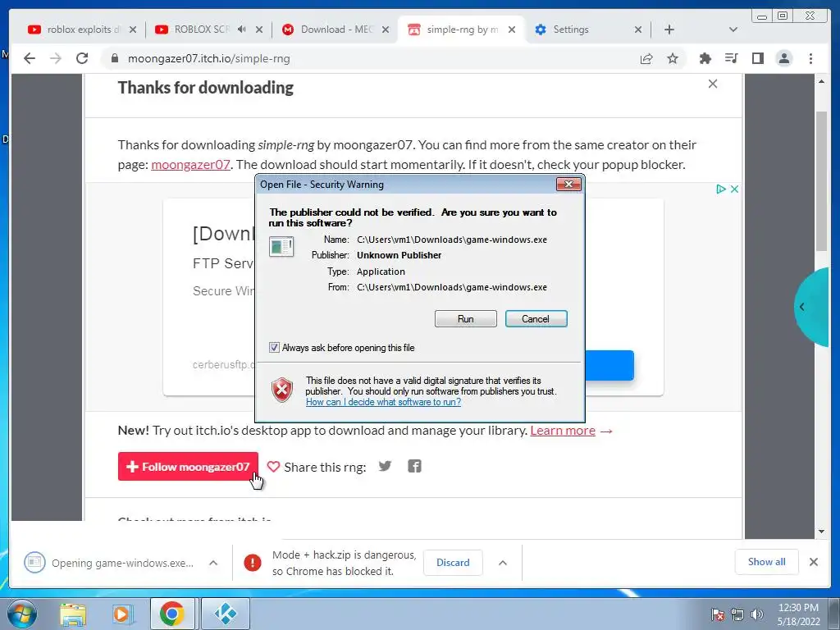This screenshot has width=840, height=630.
Task: Click the Follow moongazer07 button
Action: pyautogui.click(x=188, y=467)
